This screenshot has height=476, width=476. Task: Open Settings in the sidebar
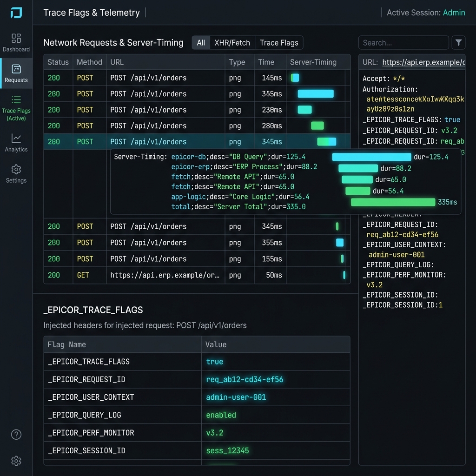pyautogui.click(x=16, y=174)
